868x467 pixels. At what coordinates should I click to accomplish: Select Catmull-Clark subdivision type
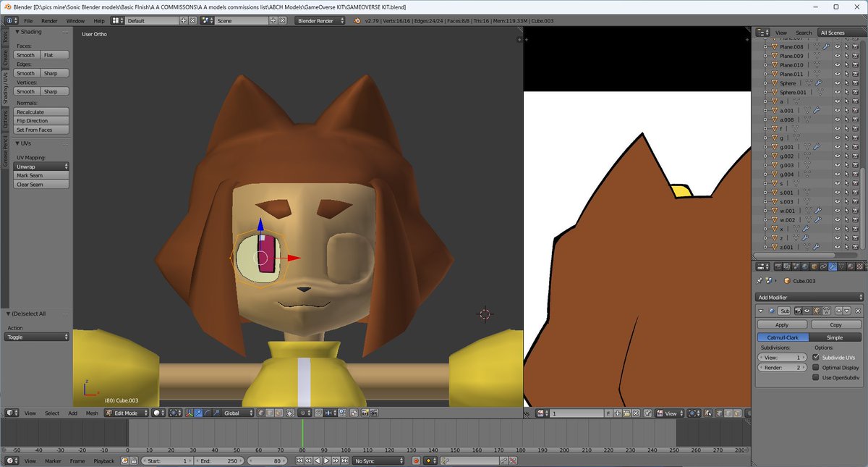783,337
